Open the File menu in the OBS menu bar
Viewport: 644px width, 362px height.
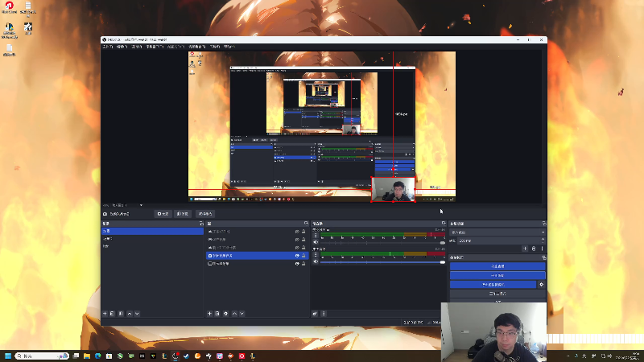click(108, 47)
